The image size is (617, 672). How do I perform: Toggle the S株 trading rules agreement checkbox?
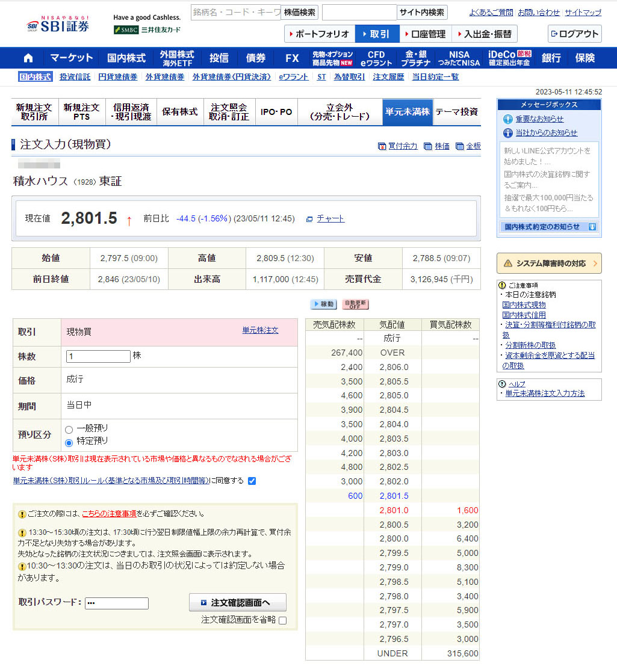pyautogui.click(x=252, y=481)
